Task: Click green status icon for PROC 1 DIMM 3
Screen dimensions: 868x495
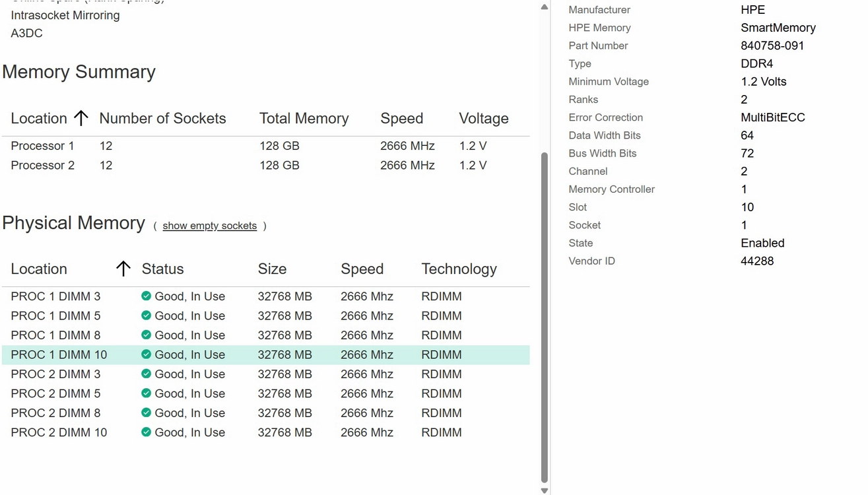Action: 146,296
